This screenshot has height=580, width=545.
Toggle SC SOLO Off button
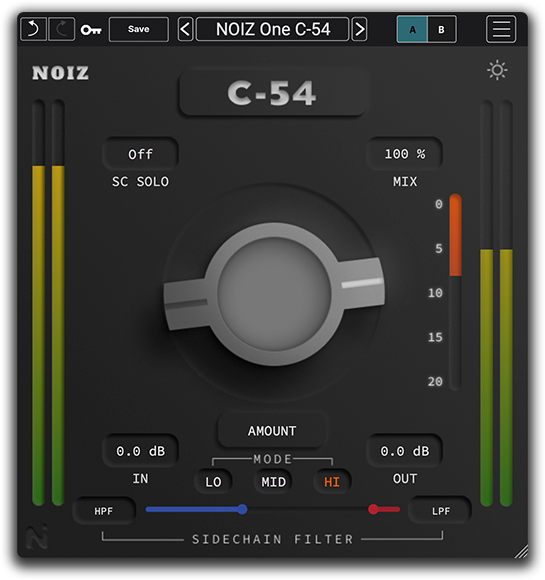coord(141,154)
